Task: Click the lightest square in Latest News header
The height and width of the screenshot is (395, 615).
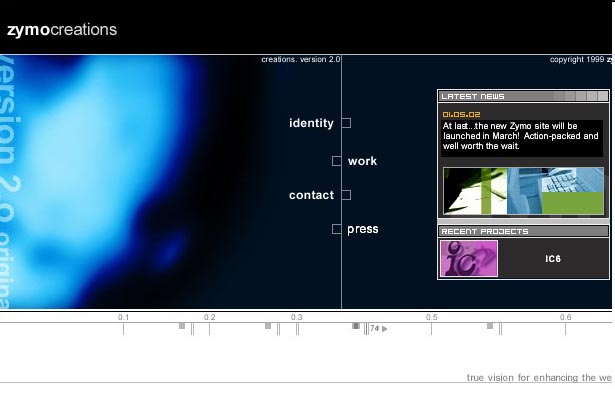Action: pyautogui.click(x=603, y=96)
